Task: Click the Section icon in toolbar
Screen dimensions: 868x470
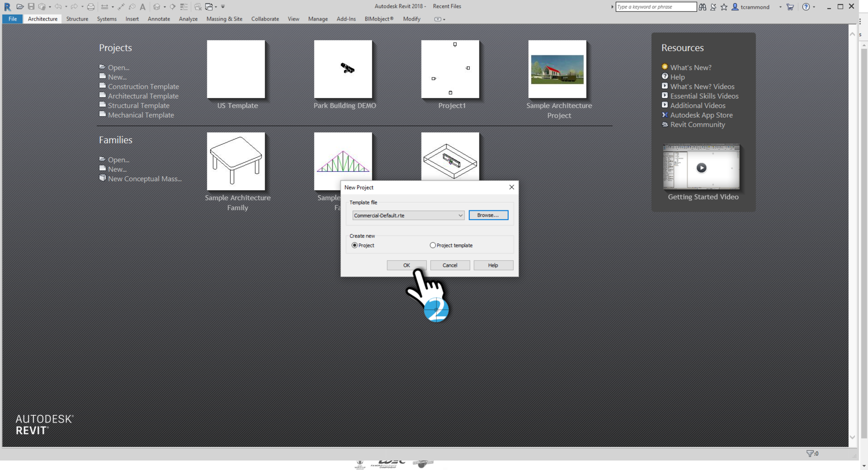Action: [x=173, y=7]
